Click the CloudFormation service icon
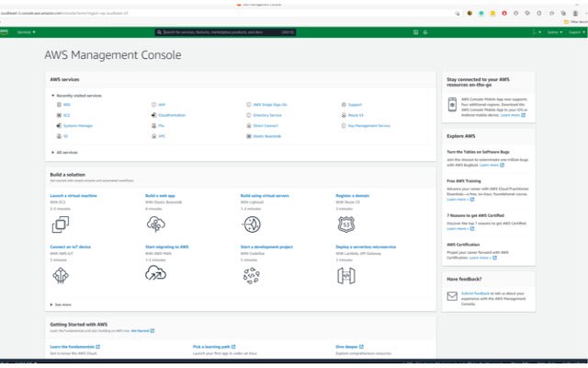The height and width of the screenshot is (368, 588). [x=153, y=115]
